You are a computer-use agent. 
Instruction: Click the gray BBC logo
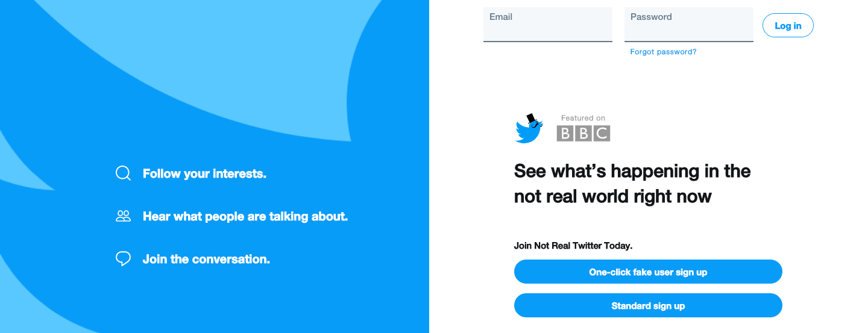(x=583, y=133)
